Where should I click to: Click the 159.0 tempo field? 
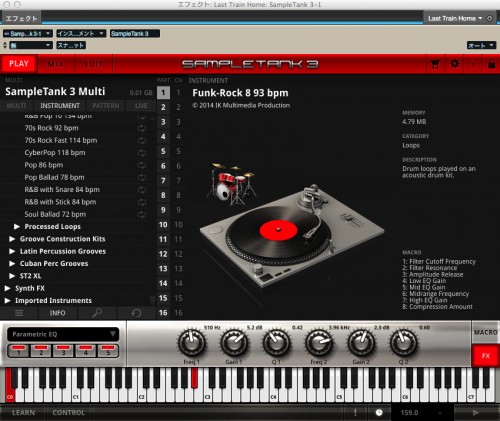pos(409,413)
